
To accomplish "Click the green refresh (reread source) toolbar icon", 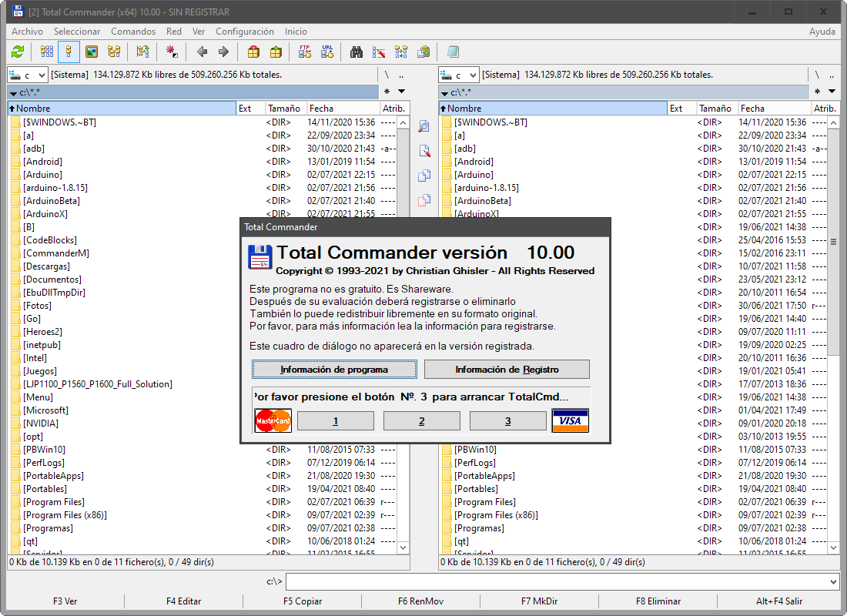I will [18, 52].
